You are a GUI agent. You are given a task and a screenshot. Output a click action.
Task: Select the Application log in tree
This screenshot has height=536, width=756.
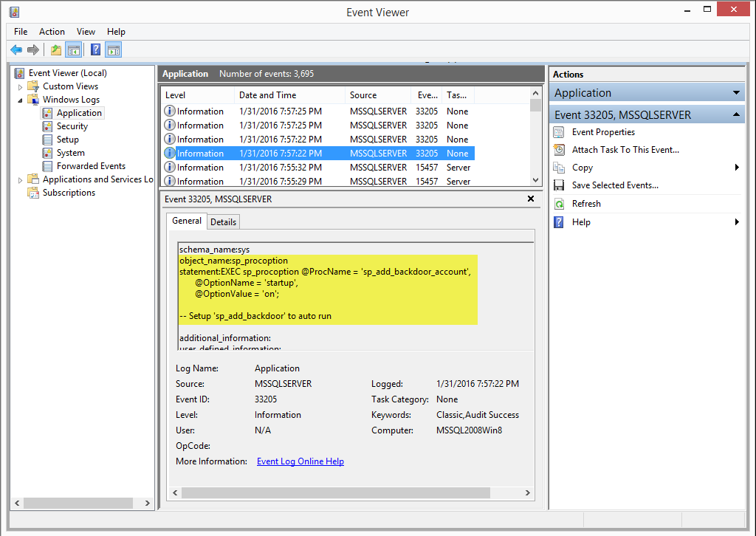[79, 113]
